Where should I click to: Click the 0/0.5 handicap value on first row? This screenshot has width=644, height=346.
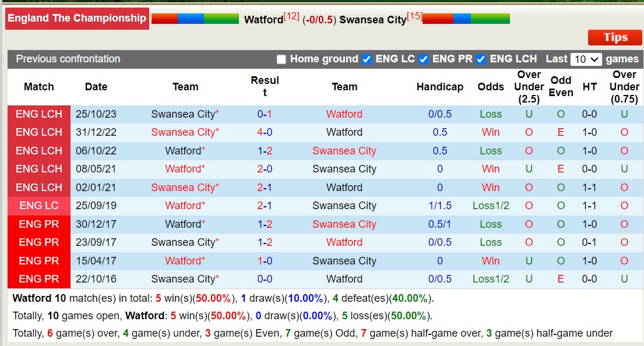[x=440, y=114]
